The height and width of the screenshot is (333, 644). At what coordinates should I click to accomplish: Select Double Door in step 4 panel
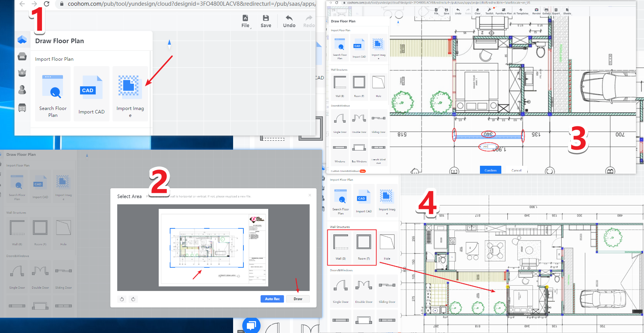(364, 291)
